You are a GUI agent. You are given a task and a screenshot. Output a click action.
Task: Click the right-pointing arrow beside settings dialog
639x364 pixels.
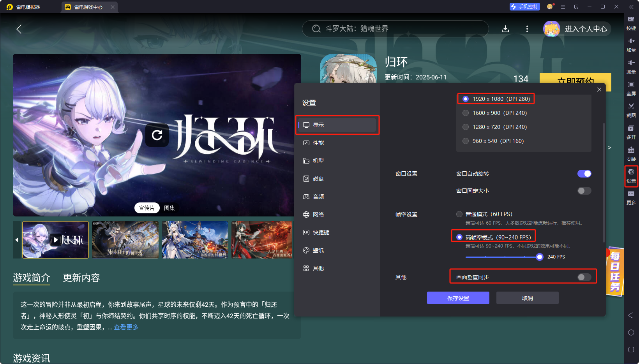pyautogui.click(x=610, y=148)
